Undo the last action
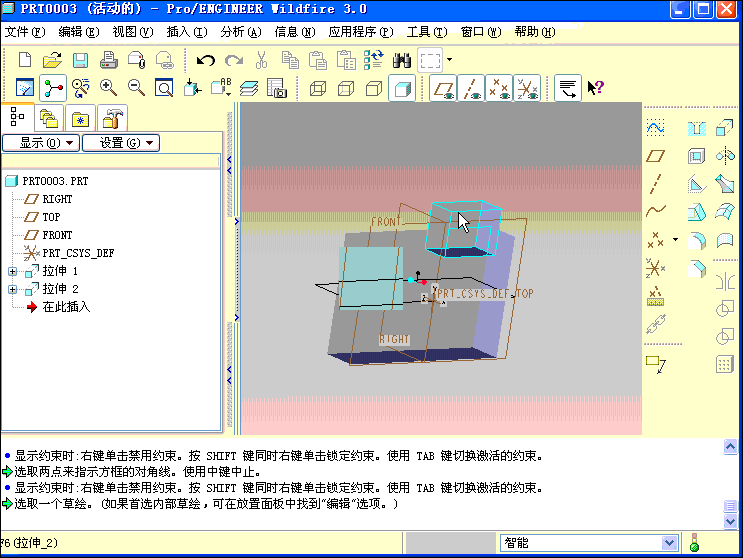Viewport: 743px width, 558px height. coord(206,60)
